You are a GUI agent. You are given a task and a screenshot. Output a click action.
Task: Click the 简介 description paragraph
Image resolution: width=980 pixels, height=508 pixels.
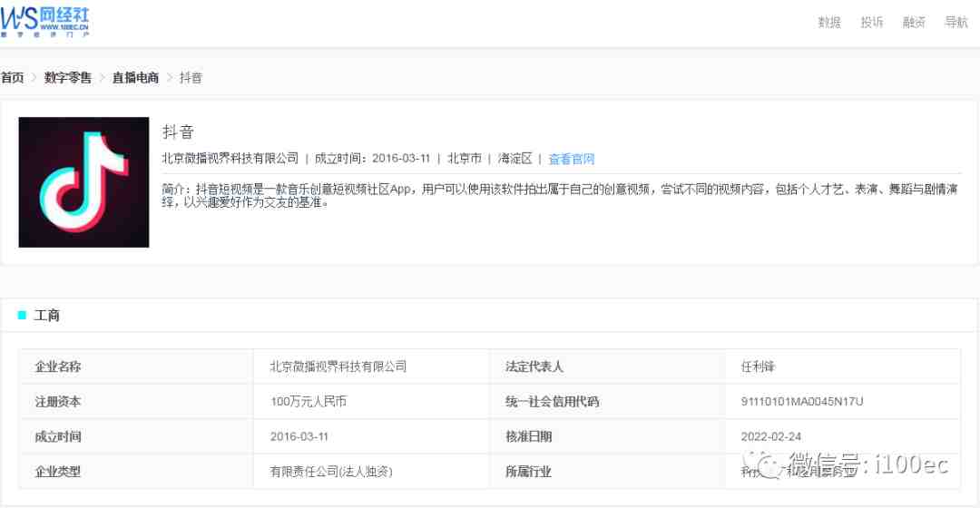[x=560, y=196]
